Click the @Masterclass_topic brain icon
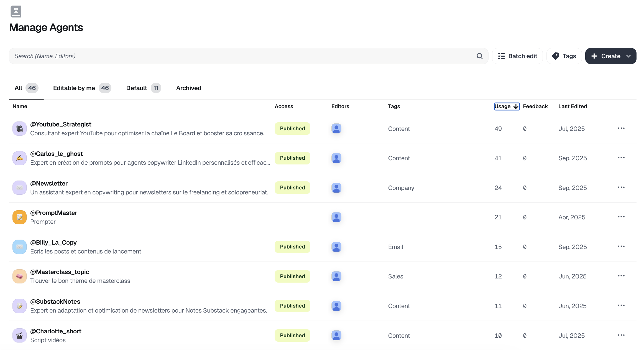Screen dimensions: 644x350 (x=19, y=276)
